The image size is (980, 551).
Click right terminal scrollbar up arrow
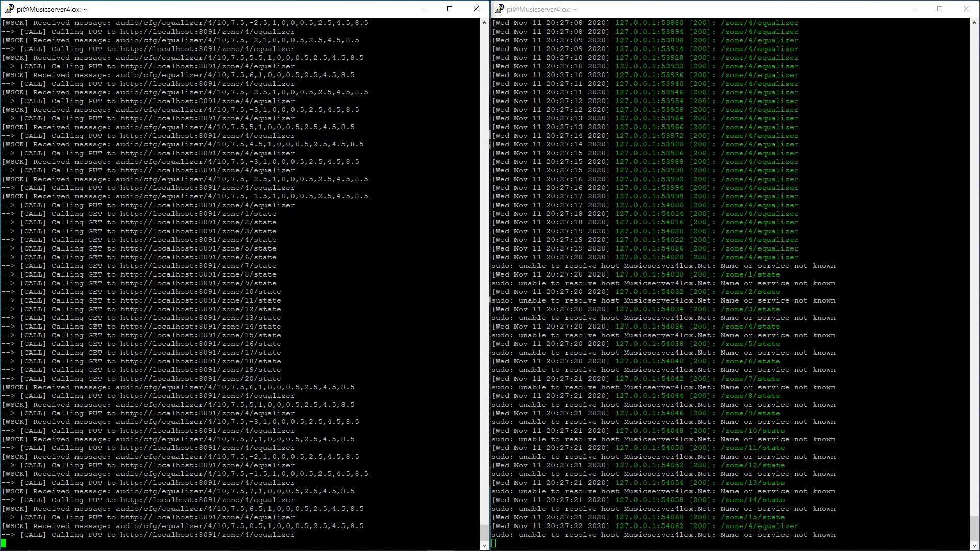(974, 23)
